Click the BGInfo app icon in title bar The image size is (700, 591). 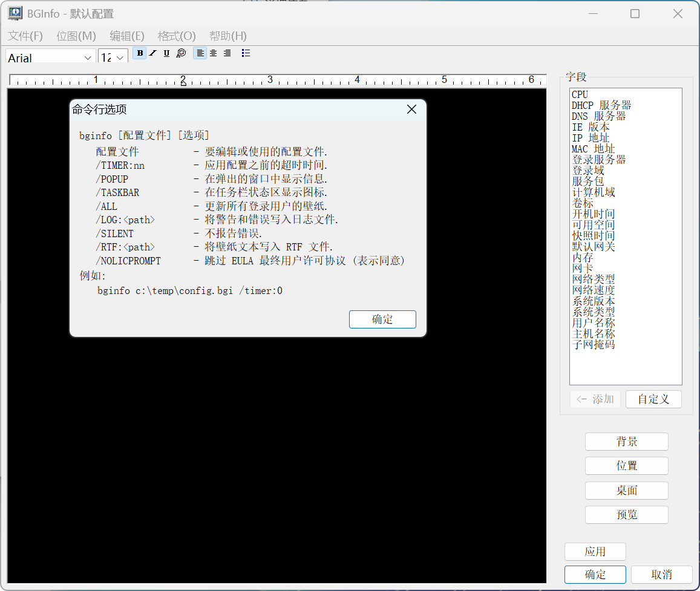(15, 13)
